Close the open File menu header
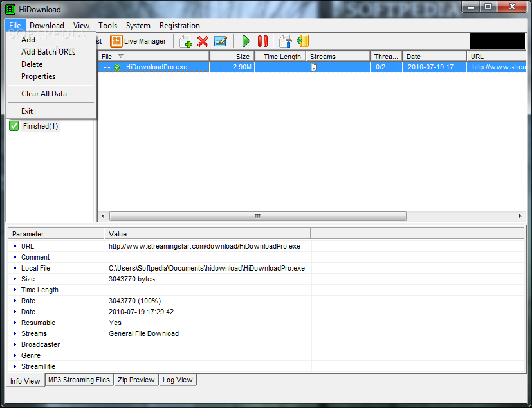Image resolution: width=532 pixels, height=408 pixels. point(15,26)
